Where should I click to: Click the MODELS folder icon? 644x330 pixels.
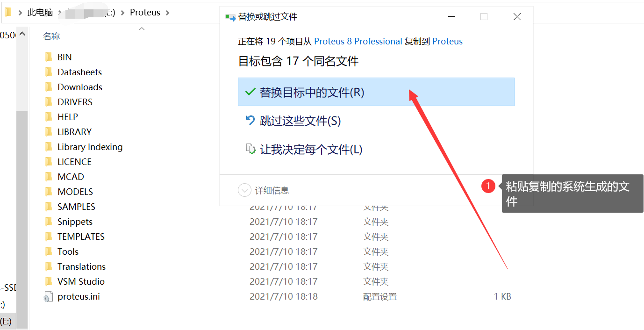pos(49,192)
